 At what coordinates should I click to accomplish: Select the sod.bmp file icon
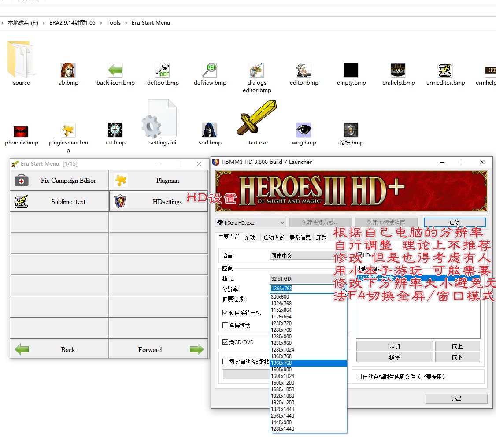point(209,130)
